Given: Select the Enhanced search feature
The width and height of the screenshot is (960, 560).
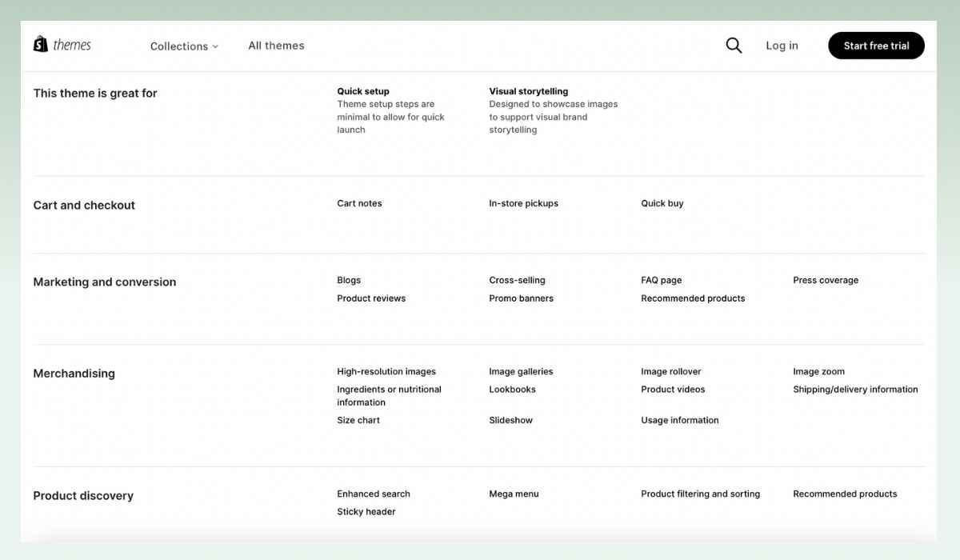Looking at the screenshot, I should click(373, 494).
